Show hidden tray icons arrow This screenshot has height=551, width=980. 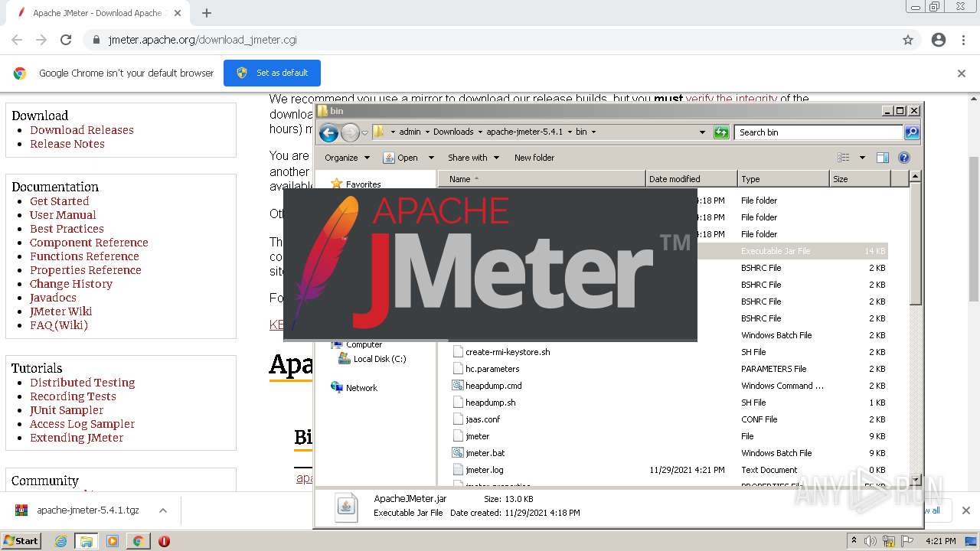[854, 541]
